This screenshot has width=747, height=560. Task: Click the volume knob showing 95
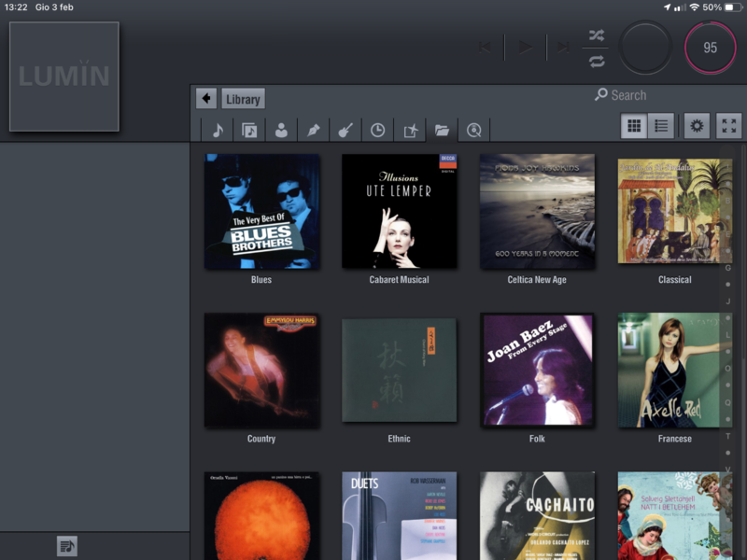710,48
